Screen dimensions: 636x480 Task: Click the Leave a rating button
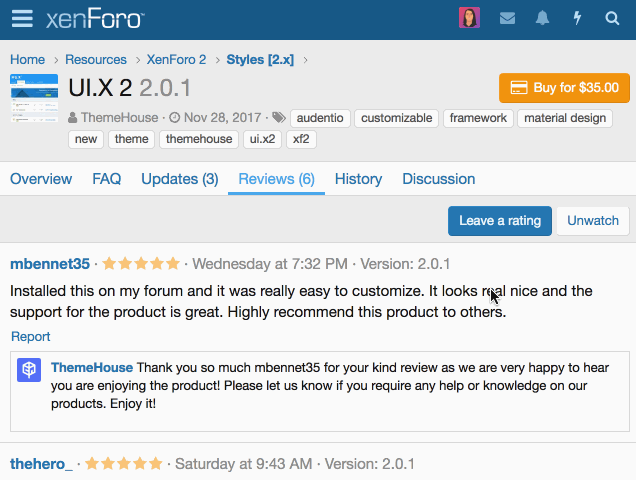499,220
